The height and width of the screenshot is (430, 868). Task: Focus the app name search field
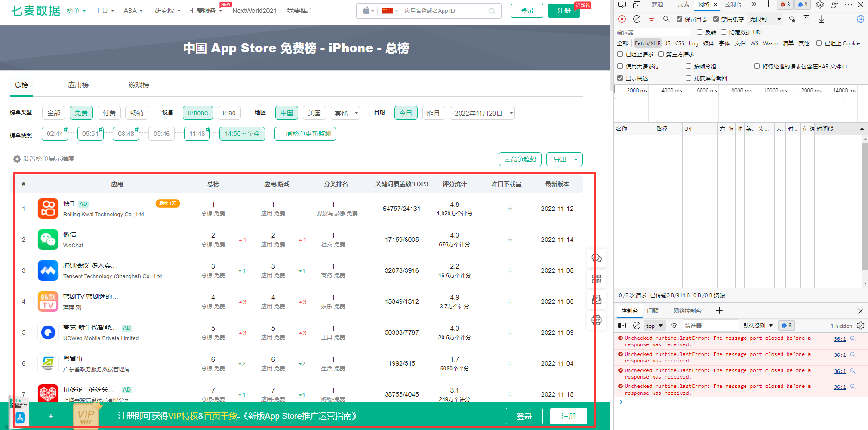pyautogui.click(x=445, y=11)
